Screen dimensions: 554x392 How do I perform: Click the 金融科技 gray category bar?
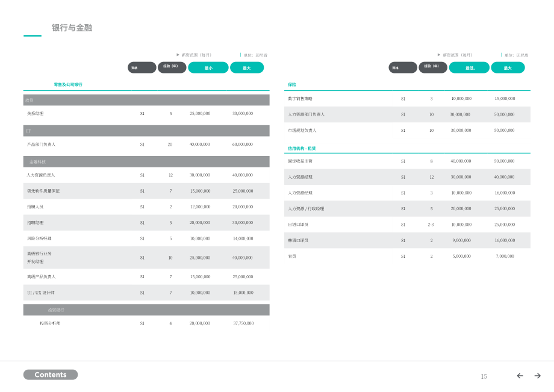pyautogui.click(x=146, y=162)
